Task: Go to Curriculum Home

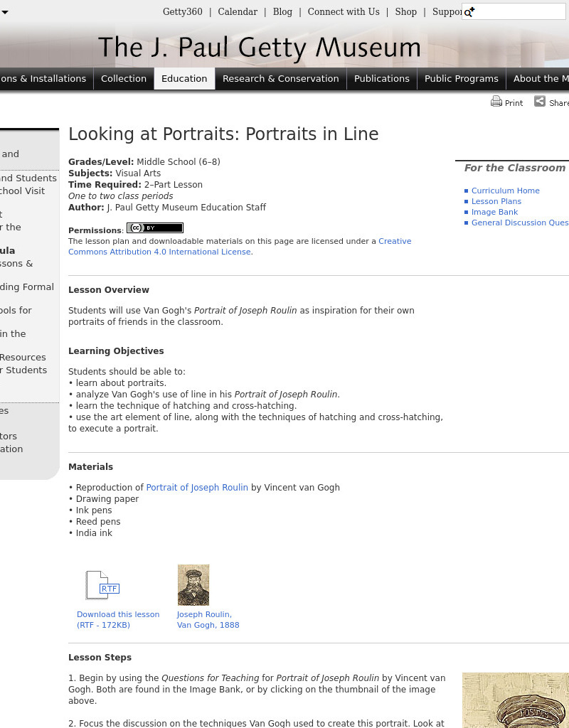Action: click(x=505, y=191)
